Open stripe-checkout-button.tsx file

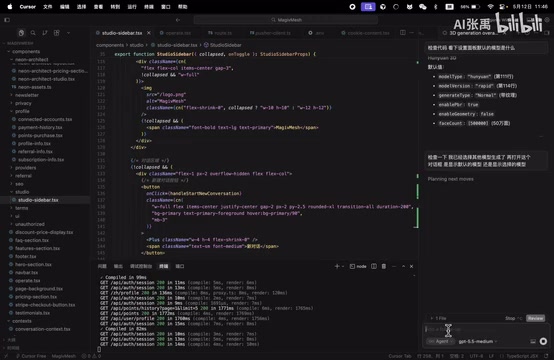point(45,305)
